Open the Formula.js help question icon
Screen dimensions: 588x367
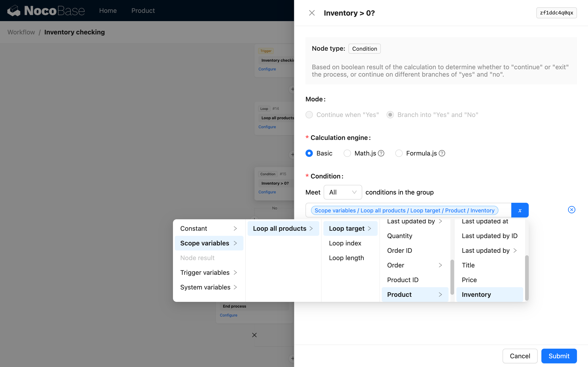tap(442, 153)
